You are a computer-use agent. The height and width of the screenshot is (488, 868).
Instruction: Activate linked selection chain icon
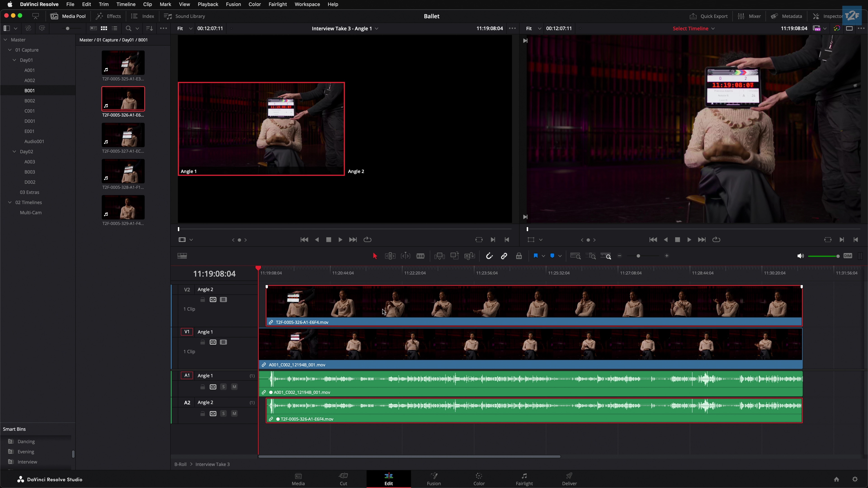[504, 256]
